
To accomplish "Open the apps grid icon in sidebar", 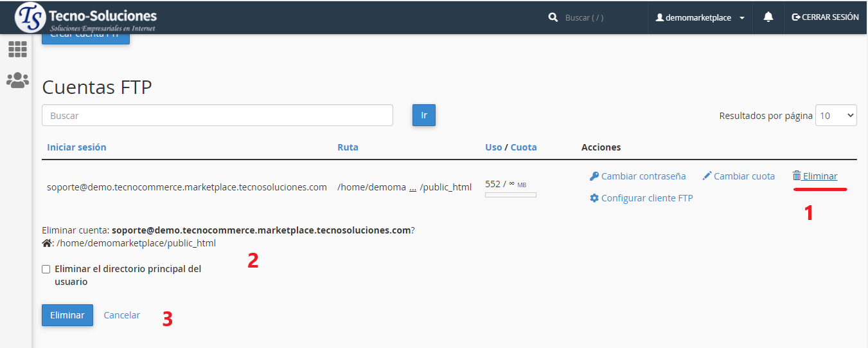I will tap(17, 49).
